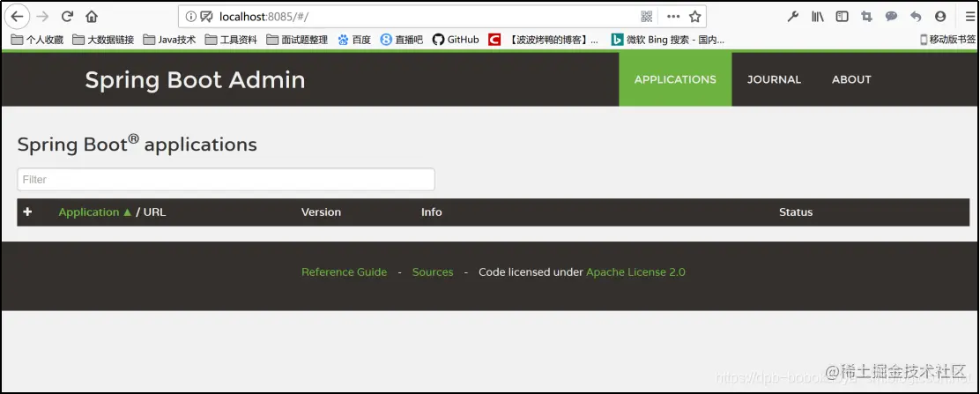980x394 pixels.
Task: Open the ABOUT tab
Action: (851, 79)
